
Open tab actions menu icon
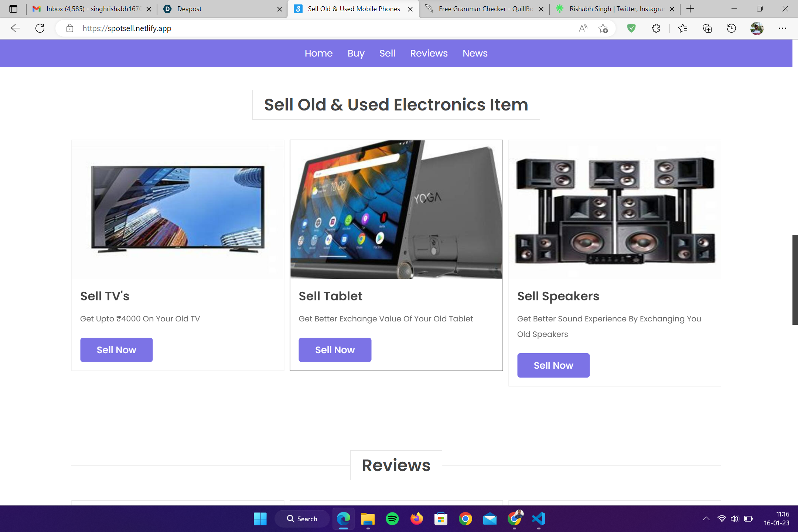[13, 9]
